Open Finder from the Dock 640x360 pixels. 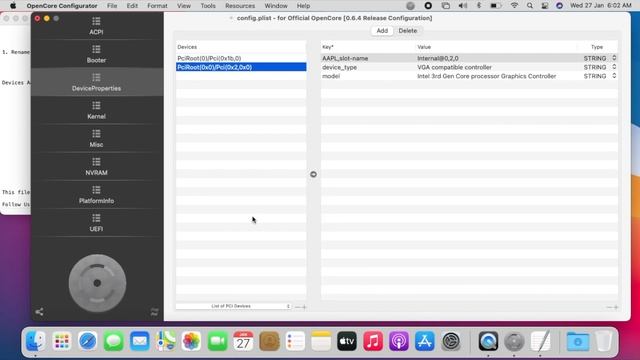tap(36, 341)
